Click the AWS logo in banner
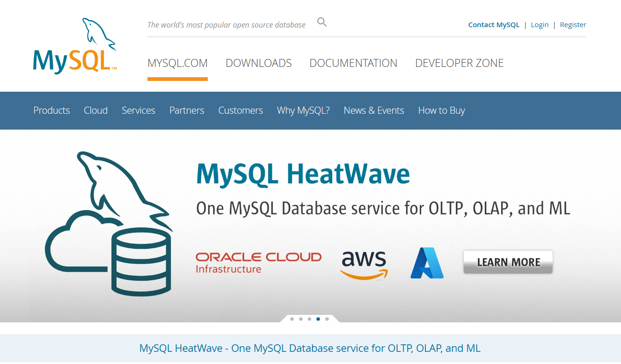This screenshot has width=621, height=364. (x=364, y=265)
